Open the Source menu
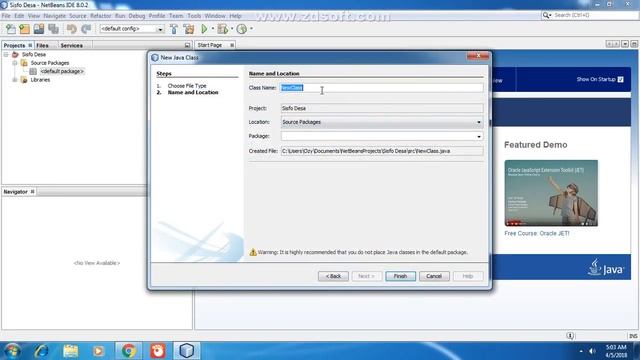The height and width of the screenshot is (360, 640). (x=78, y=16)
